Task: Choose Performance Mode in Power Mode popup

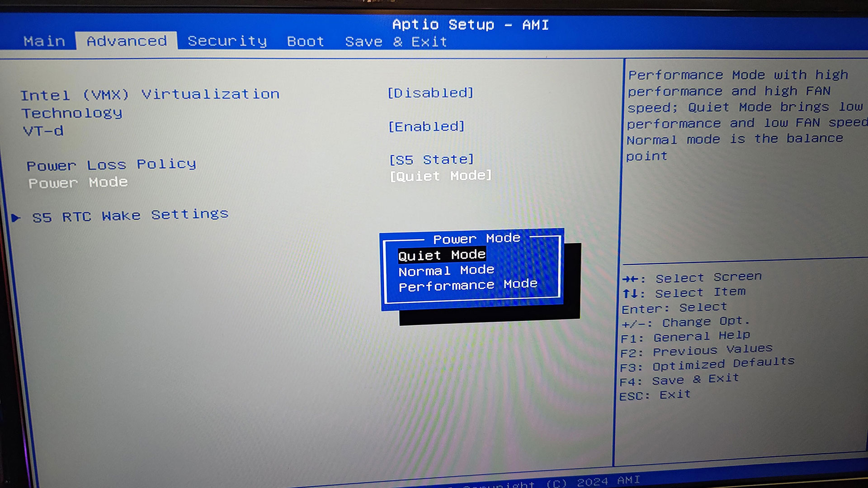Action: [468, 285]
